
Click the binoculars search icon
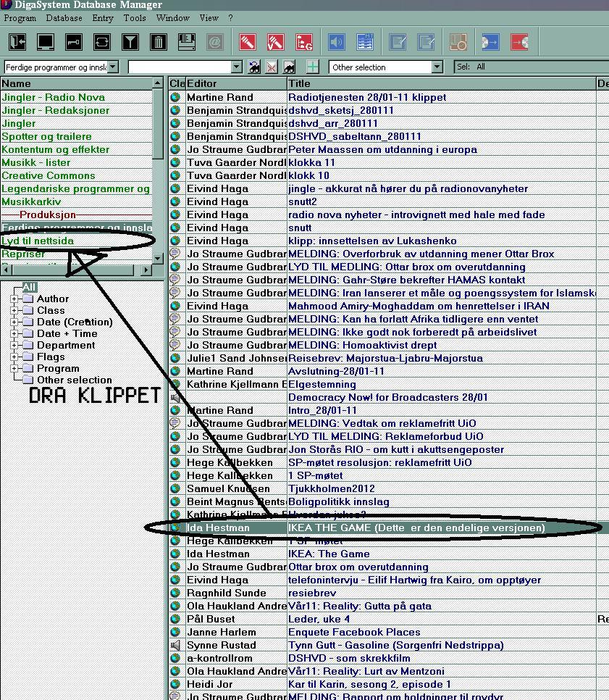(254, 67)
